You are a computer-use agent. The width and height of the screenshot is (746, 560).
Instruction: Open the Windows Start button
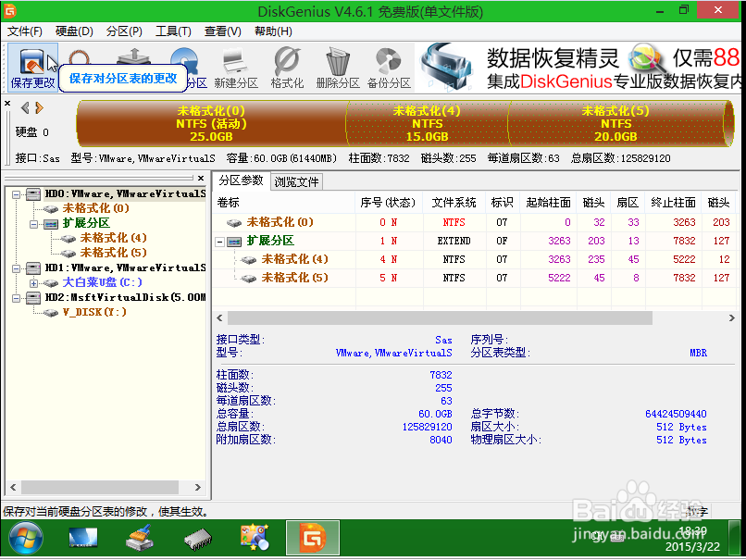click(26, 538)
